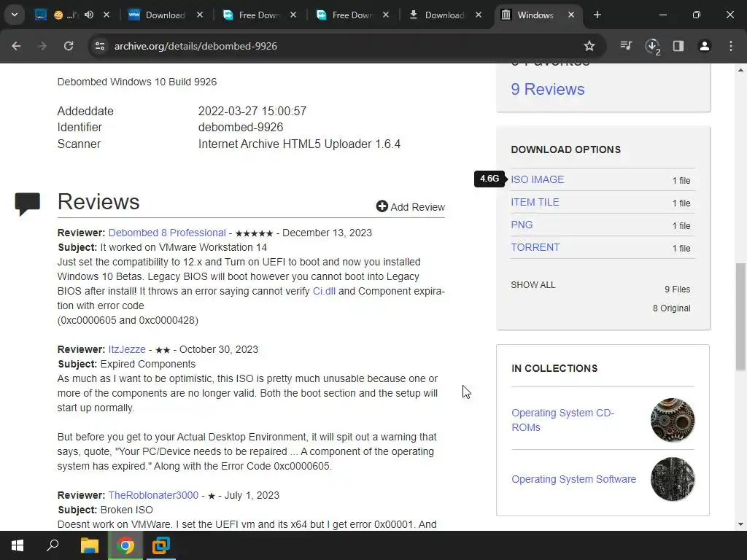Click the 'IN COLLECTIONS' heading
The width and height of the screenshot is (747, 560).
click(554, 368)
